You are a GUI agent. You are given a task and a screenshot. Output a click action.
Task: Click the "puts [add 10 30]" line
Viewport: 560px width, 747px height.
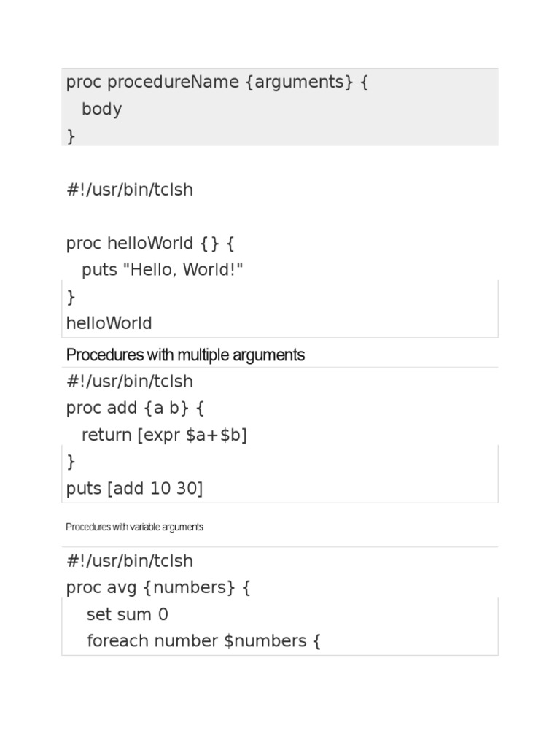(135, 488)
